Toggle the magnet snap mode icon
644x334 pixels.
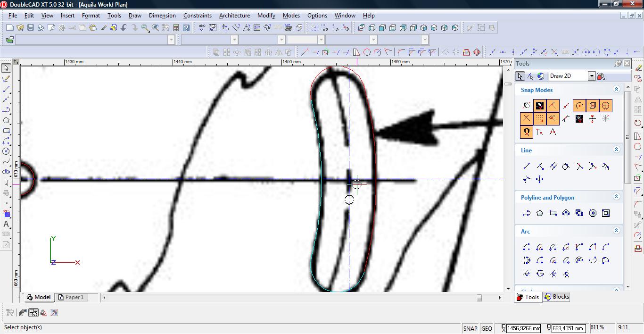coord(527,132)
